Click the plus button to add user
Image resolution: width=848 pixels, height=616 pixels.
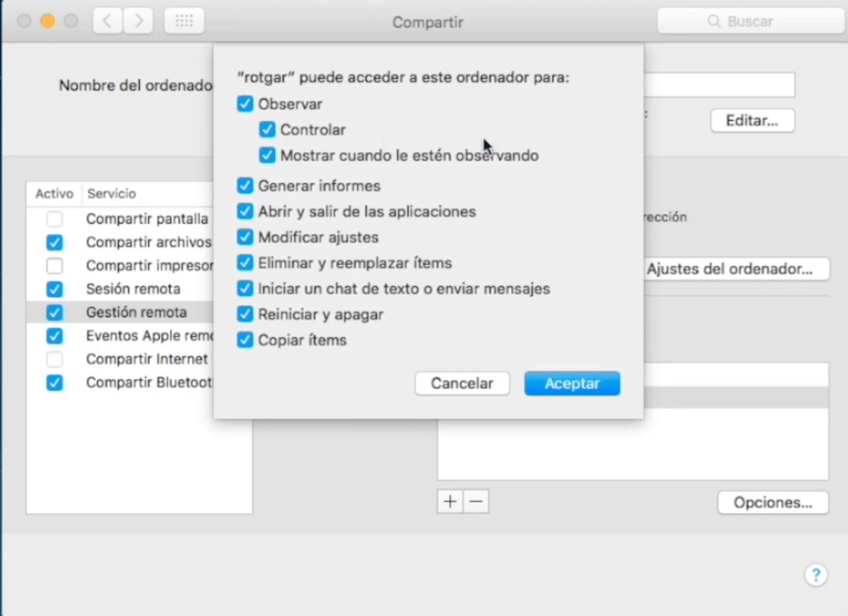click(450, 502)
